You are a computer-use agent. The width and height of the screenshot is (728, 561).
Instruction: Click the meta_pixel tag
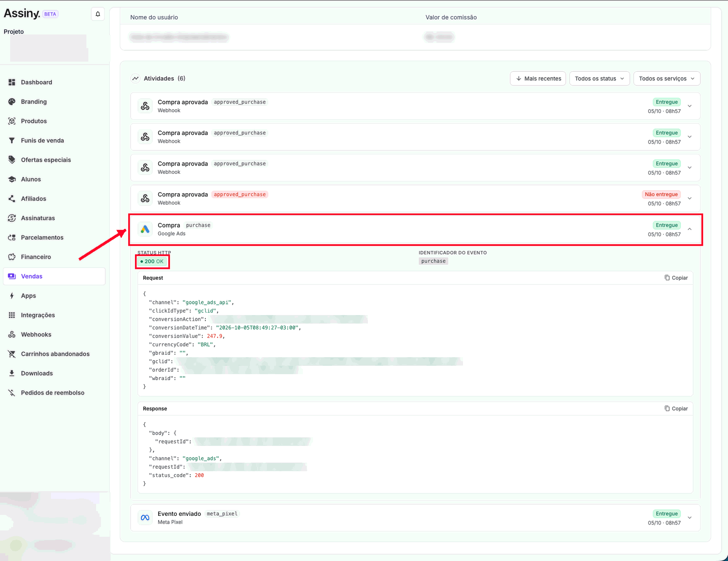[222, 514]
